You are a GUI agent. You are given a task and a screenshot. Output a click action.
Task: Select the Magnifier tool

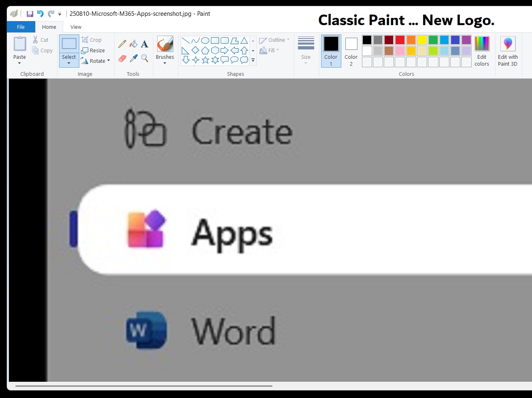[x=145, y=59]
